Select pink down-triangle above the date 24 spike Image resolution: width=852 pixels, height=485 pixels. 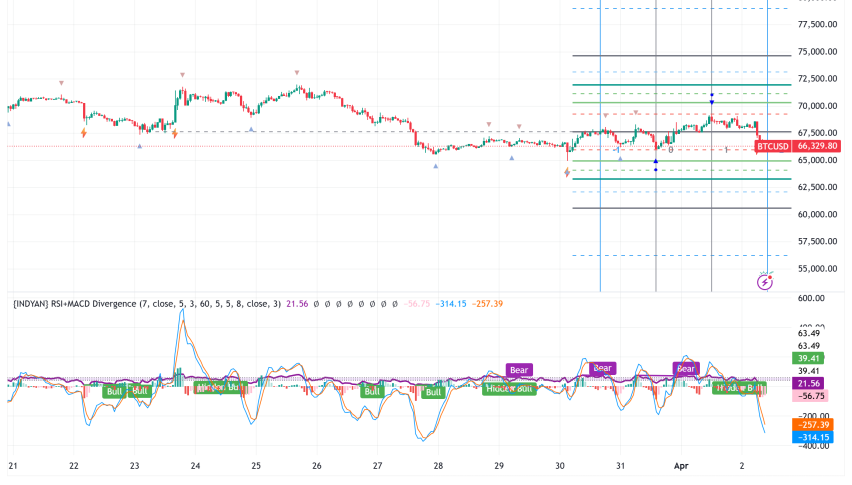182,75
